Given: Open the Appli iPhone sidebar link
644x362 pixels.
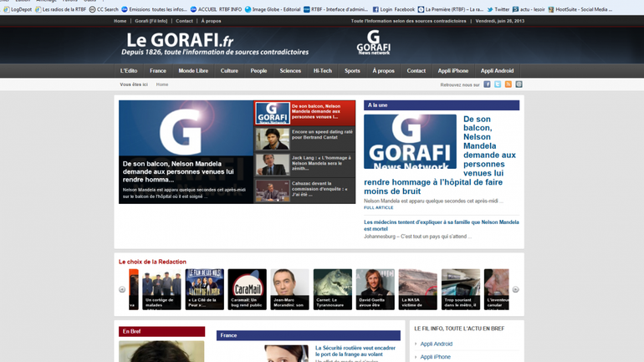Looking at the screenshot, I should pos(435,357).
